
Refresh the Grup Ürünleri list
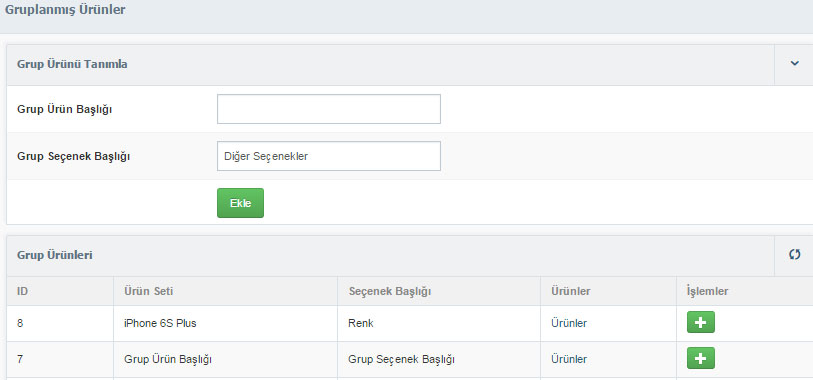[x=794, y=255]
